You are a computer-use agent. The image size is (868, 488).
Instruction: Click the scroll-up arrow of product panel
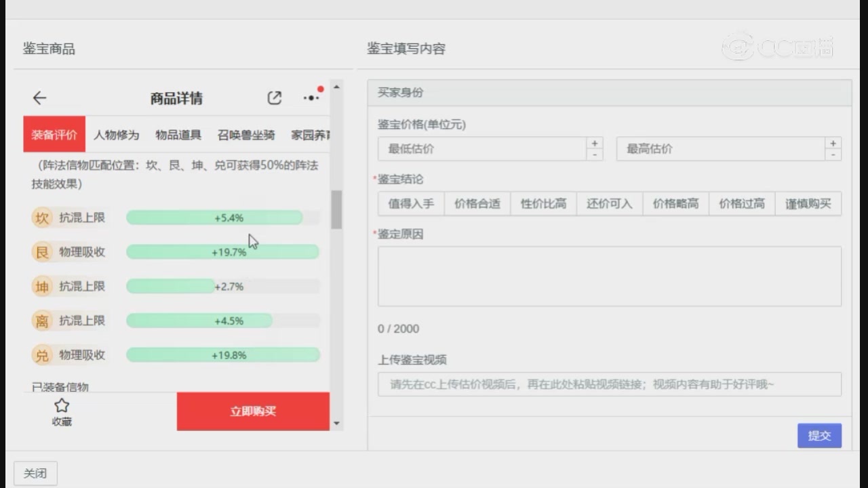[x=336, y=87]
